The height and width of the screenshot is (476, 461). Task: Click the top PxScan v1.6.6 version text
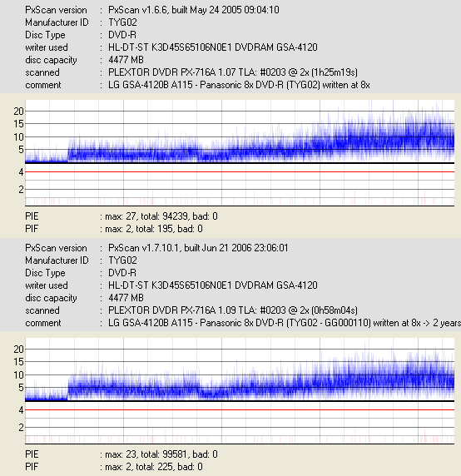click(194, 10)
